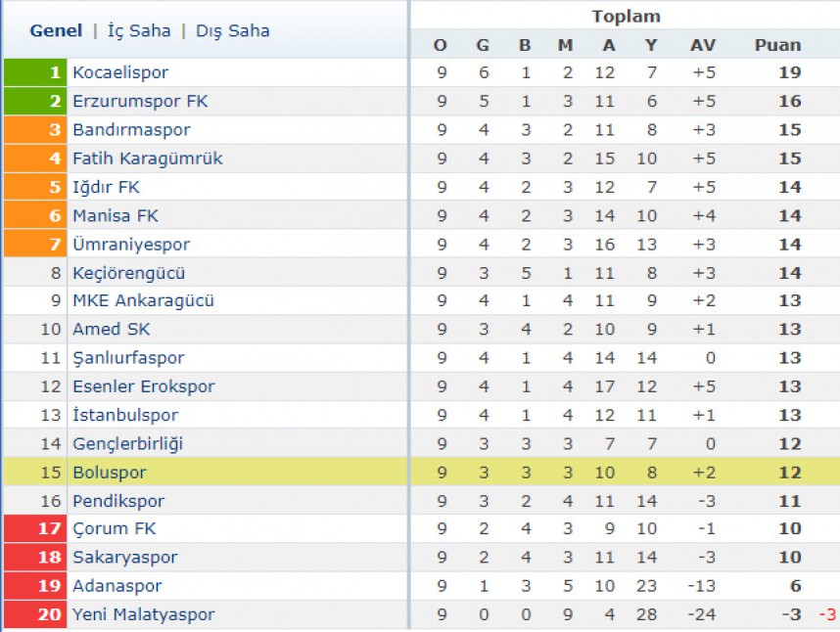Viewport: 840px width, 632px height.
Task: Select MKE Ankaragücü in the table
Action: click(x=144, y=300)
